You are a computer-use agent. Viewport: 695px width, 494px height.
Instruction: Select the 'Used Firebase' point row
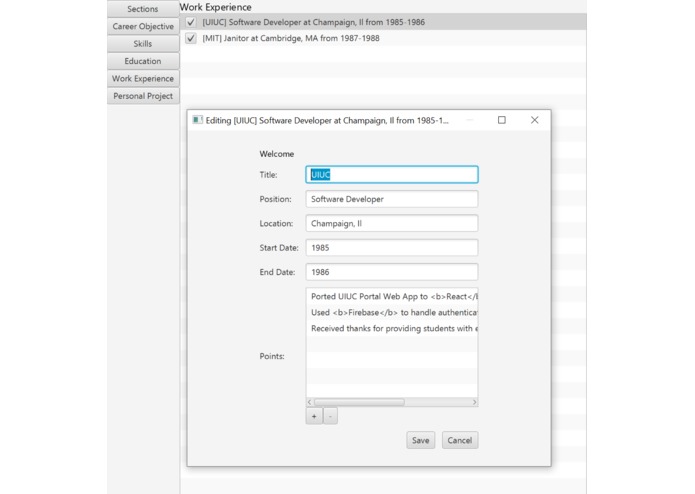392,312
